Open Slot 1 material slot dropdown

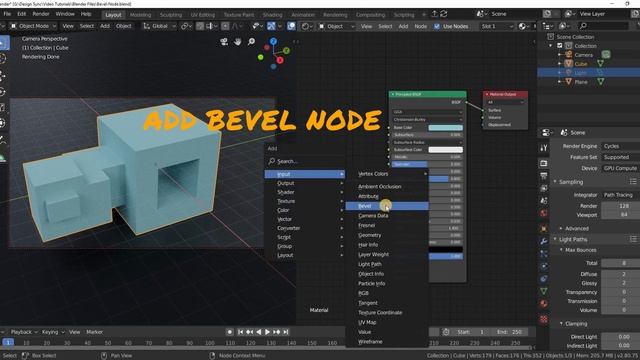tap(496, 26)
